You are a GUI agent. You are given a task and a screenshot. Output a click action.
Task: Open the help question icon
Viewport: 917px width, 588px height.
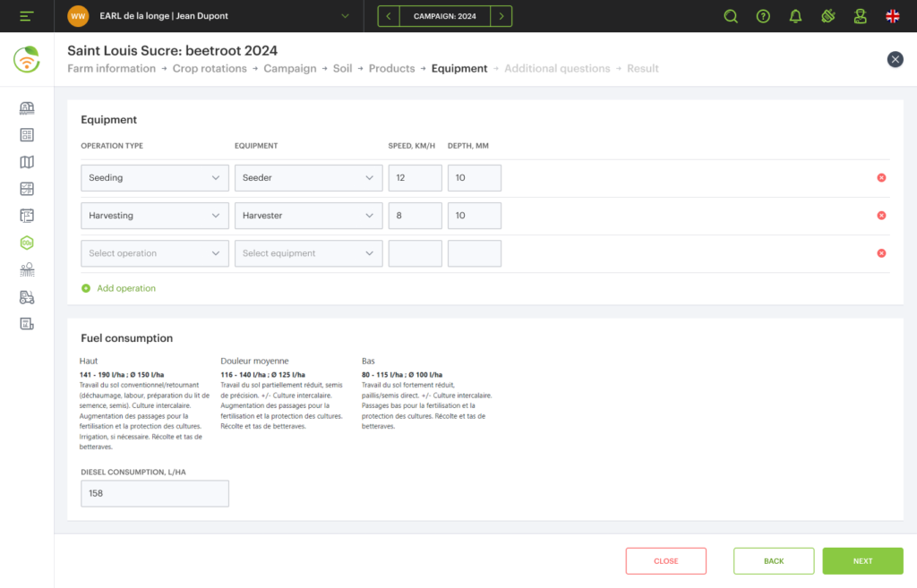click(x=763, y=16)
